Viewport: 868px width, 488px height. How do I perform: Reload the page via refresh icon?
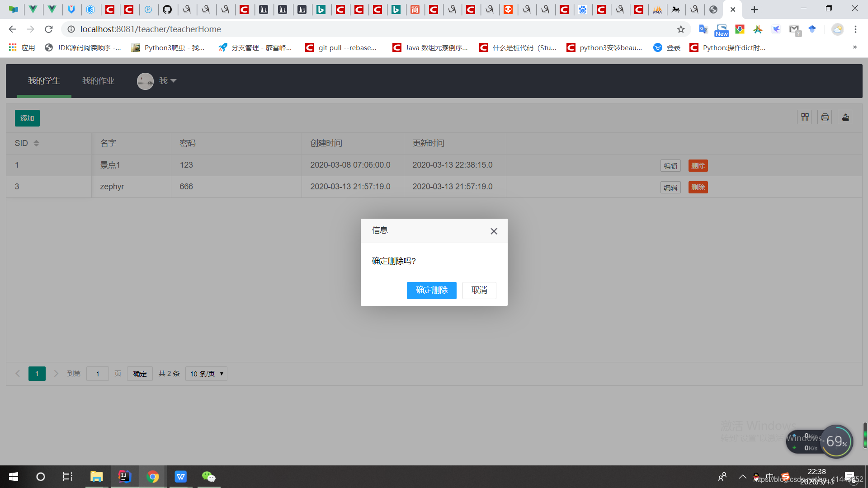point(49,29)
